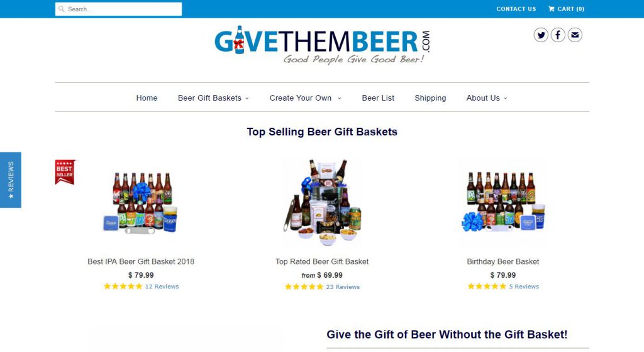This screenshot has height=352, width=644.
Task: Click the search magnifier icon
Action: (61, 9)
